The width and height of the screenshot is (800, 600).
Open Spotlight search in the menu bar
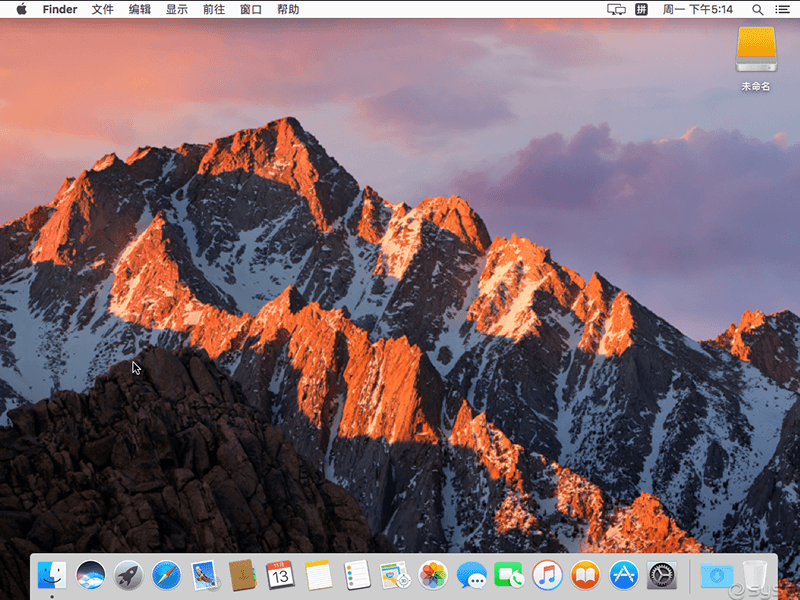758,9
